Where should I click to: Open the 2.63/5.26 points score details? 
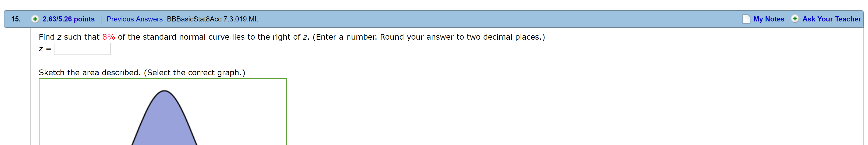68,19
